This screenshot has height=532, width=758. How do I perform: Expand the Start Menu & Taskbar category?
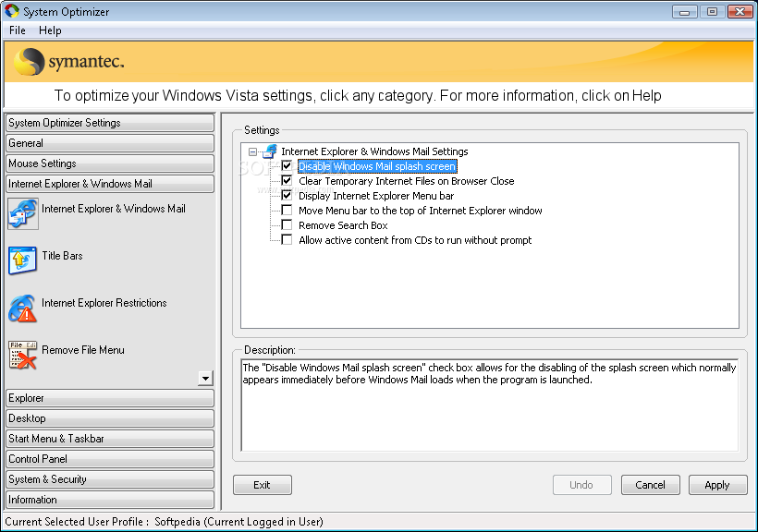click(x=110, y=439)
